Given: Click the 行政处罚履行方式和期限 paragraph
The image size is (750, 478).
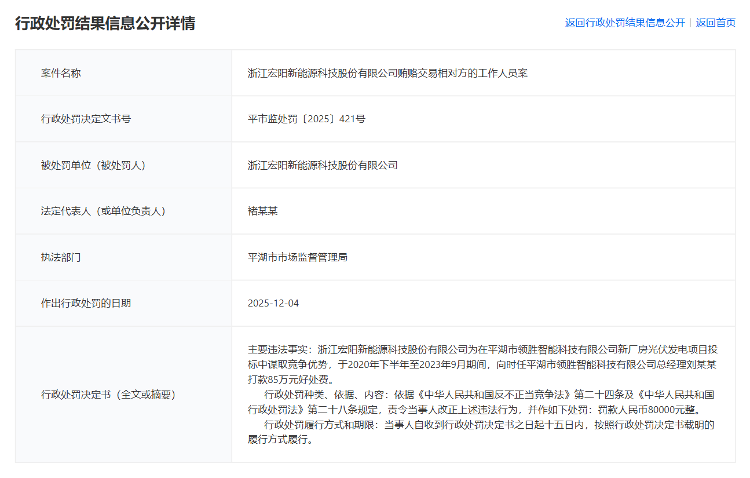Looking at the screenshot, I should pyautogui.click(x=470, y=431).
